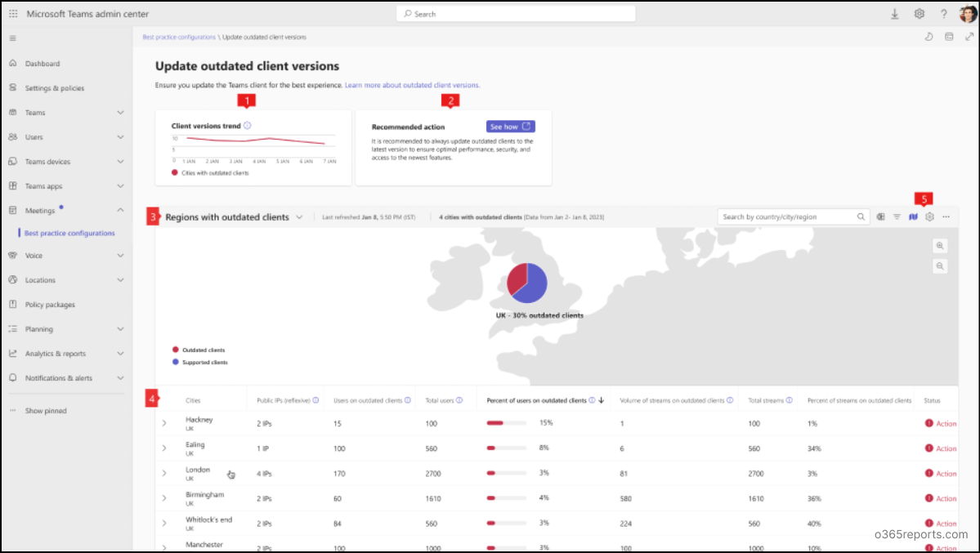Open Learn more about outdated client versions link
This screenshot has height=553, width=980.
pyautogui.click(x=413, y=85)
